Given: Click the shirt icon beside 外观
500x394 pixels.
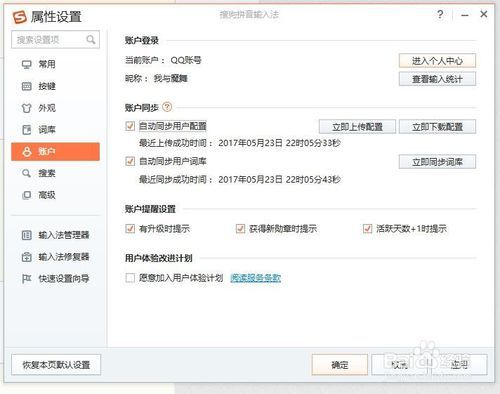Looking at the screenshot, I should (x=26, y=108).
